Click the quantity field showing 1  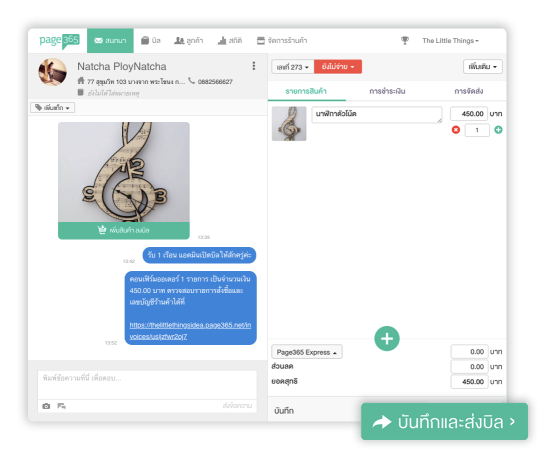pos(477,130)
